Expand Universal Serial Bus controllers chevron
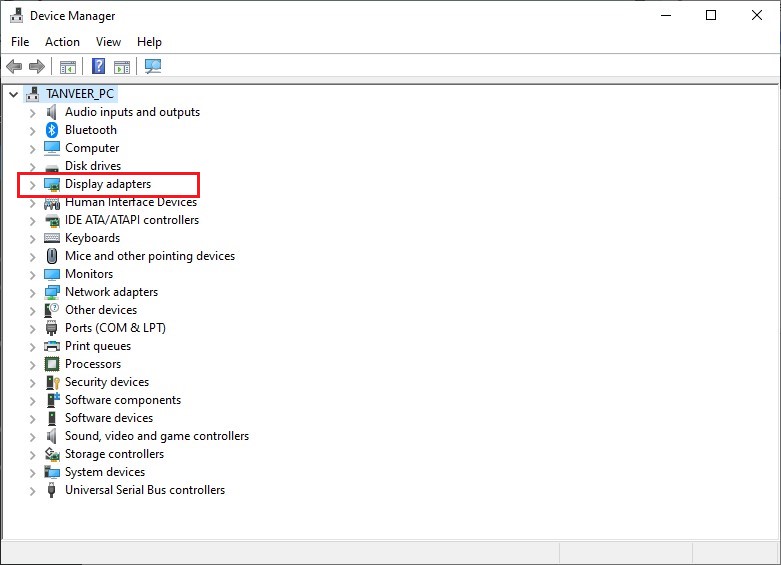 32,491
